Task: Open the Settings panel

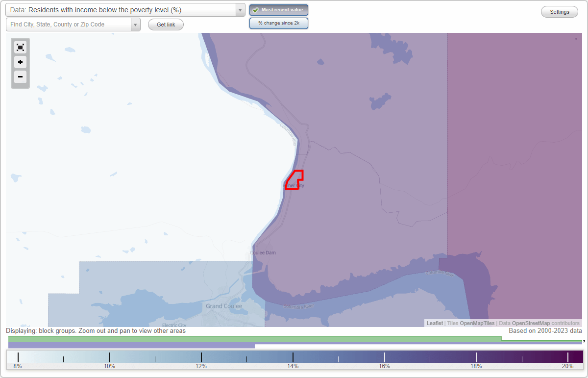Action: point(559,11)
